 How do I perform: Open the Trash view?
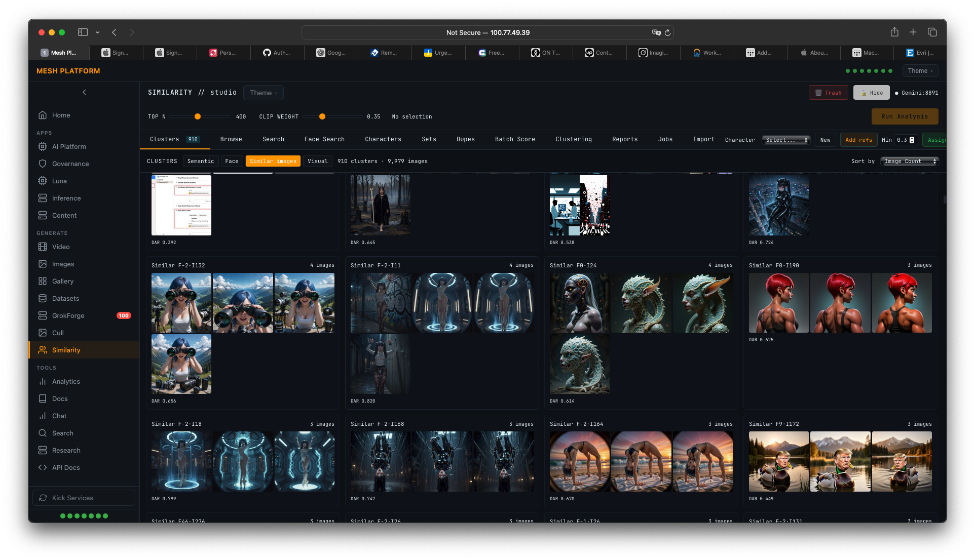click(x=828, y=93)
